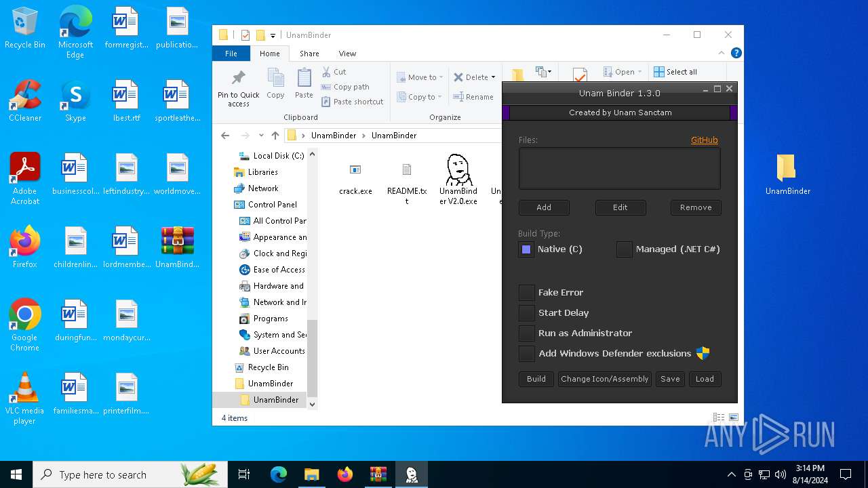868x488 pixels.
Task: Click Paste shortcut in ribbon
Action: [353, 102]
